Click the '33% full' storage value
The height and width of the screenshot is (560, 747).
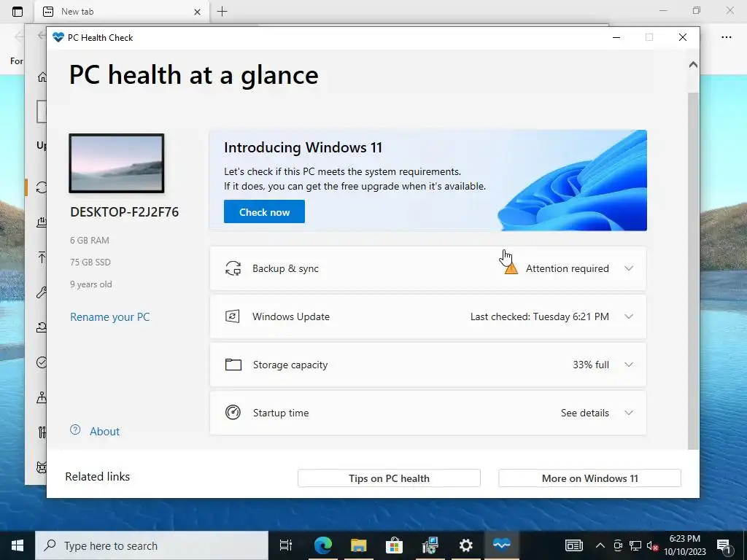tap(591, 365)
